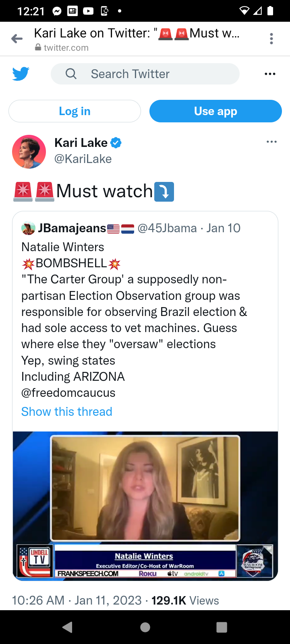The height and width of the screenshot is (644, 290).
Task: Tap the browser back arrow
Action: [17, 39]
